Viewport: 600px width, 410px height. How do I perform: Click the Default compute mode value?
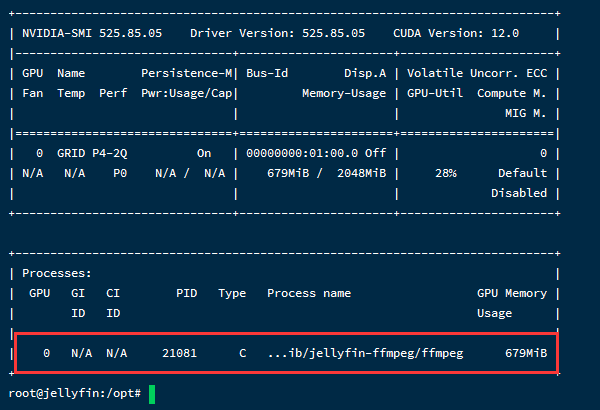point(522,173)
